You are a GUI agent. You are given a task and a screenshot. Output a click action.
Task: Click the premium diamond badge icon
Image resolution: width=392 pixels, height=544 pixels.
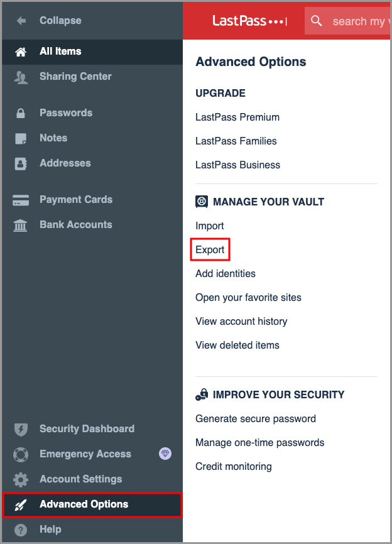pyautogui.click(x=165, y=454)
